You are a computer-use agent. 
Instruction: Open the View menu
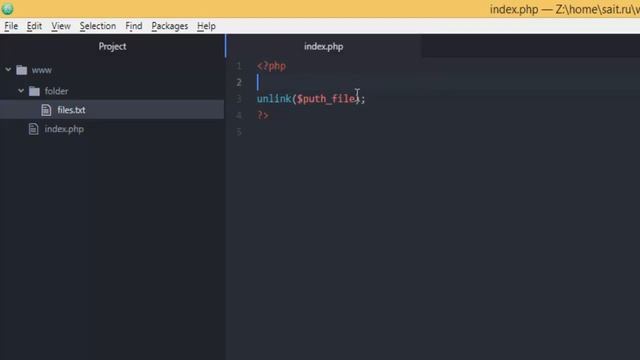tap(61, 26)
